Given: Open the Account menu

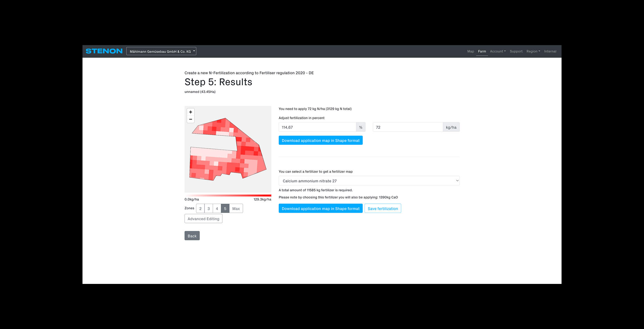Looking at the screenshot, I should pos(498,51).
